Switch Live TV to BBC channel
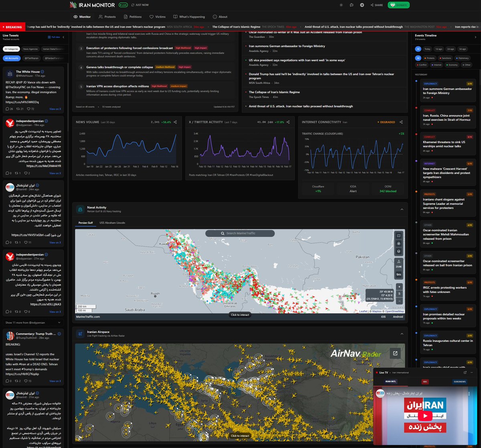The height and width of the screenshot is (448, 481). [x=425, y=382]
